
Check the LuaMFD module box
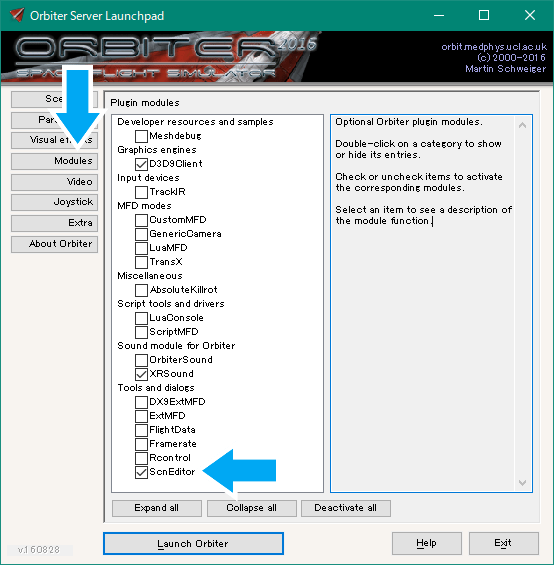(x=141, y=248)
